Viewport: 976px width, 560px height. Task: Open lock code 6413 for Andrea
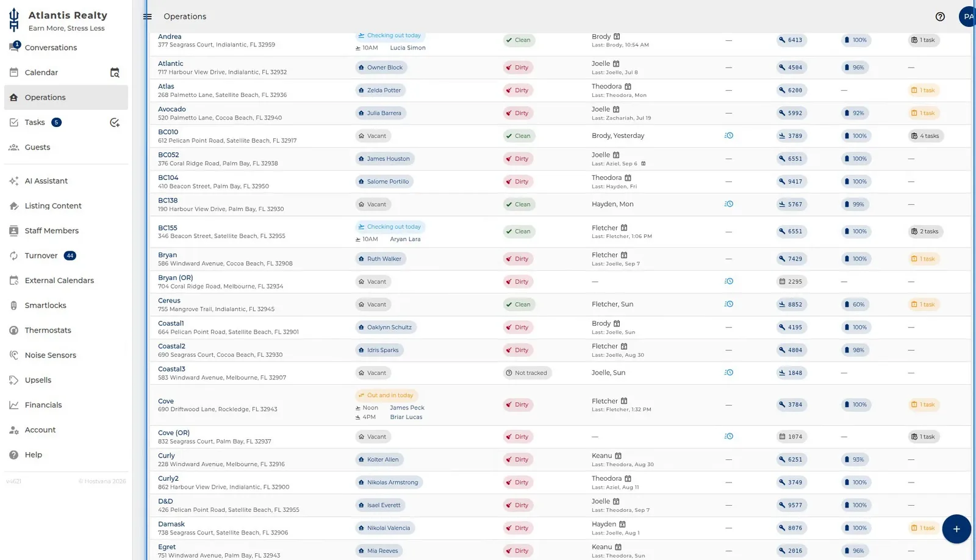click(791, 40)
